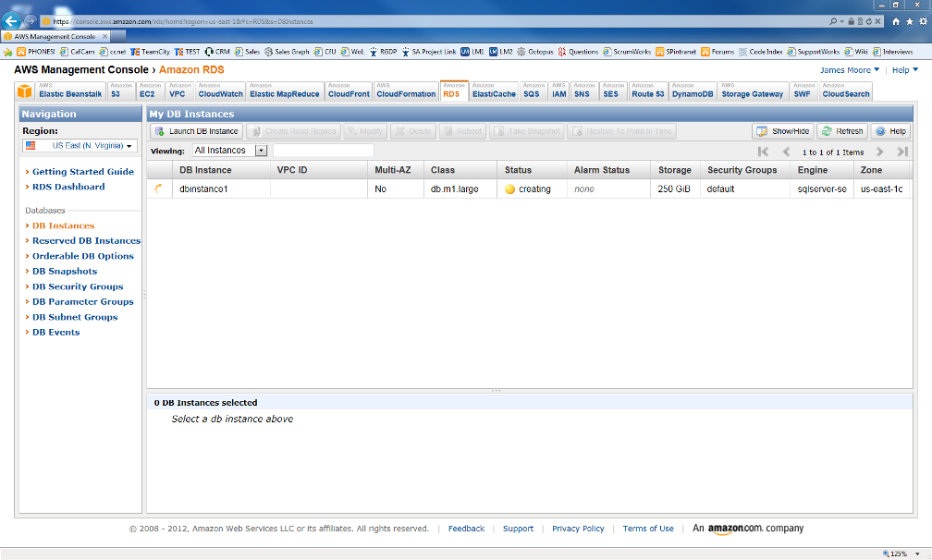The height and width of the screenshot is (560, 932).
Task: Switch to DynamoDB service tab
Action: (x=692, y=91)
